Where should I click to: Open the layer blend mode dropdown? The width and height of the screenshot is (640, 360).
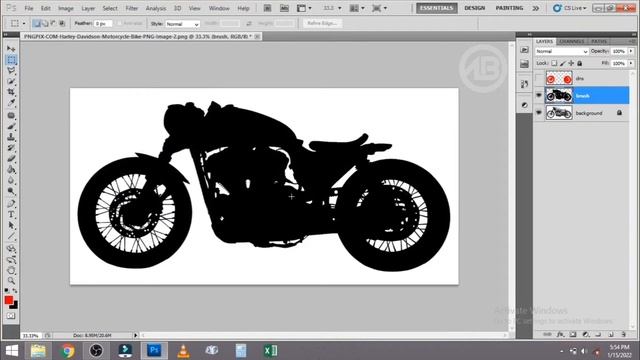click(562, 51)
